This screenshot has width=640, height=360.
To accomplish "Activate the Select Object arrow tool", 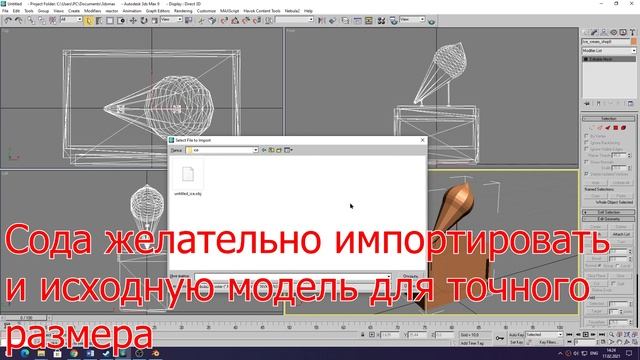I will (x=89, y=21).
